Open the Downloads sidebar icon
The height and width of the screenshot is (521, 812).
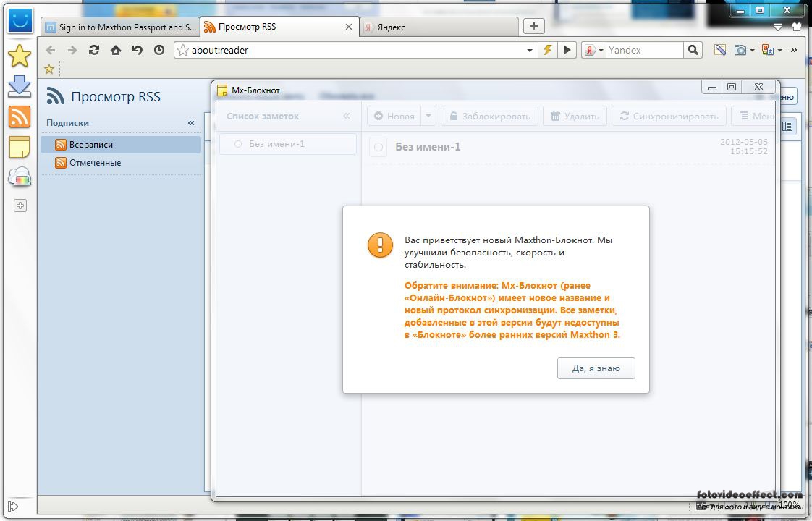click(20, 87)
